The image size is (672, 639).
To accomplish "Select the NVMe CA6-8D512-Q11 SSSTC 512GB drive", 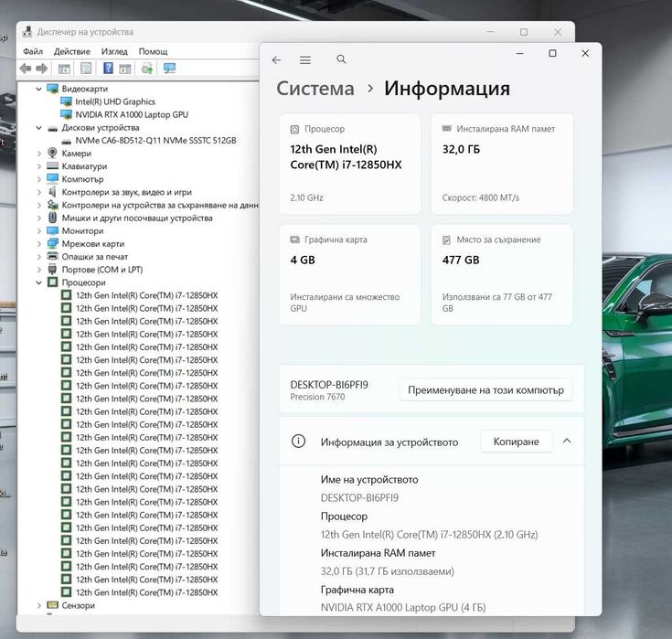I will click(155, 140).
